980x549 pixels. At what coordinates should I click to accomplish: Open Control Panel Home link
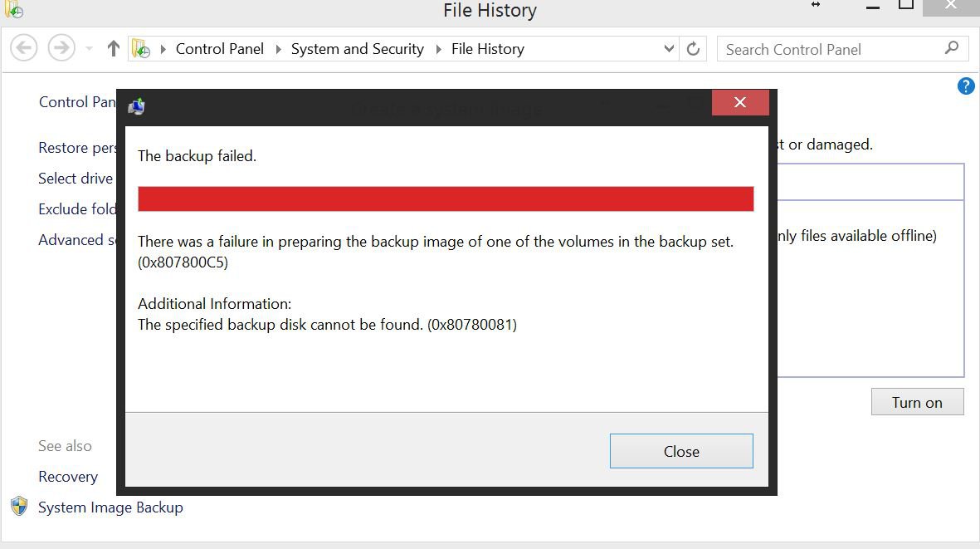77,102
